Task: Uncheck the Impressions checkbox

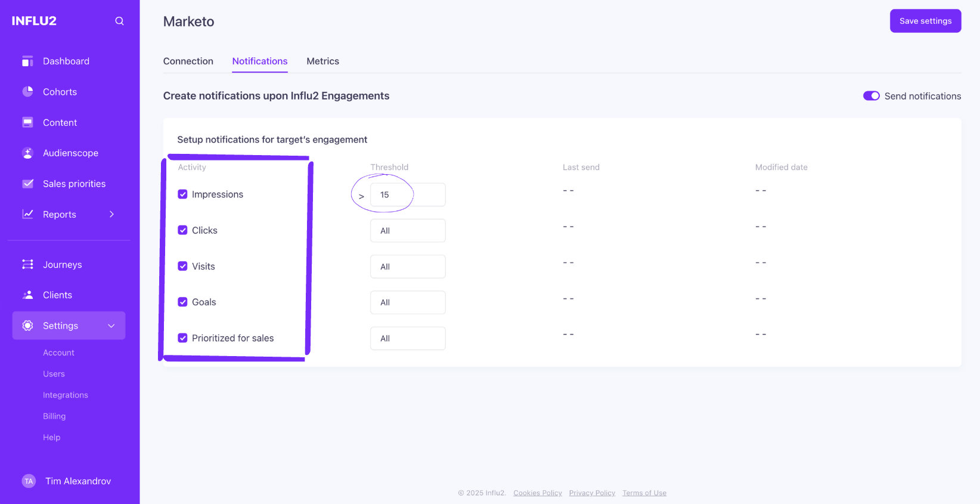Action: (x=182, y=194)
